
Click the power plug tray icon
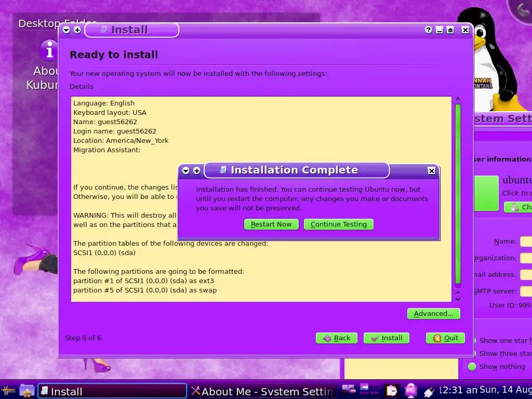point(429,391)
